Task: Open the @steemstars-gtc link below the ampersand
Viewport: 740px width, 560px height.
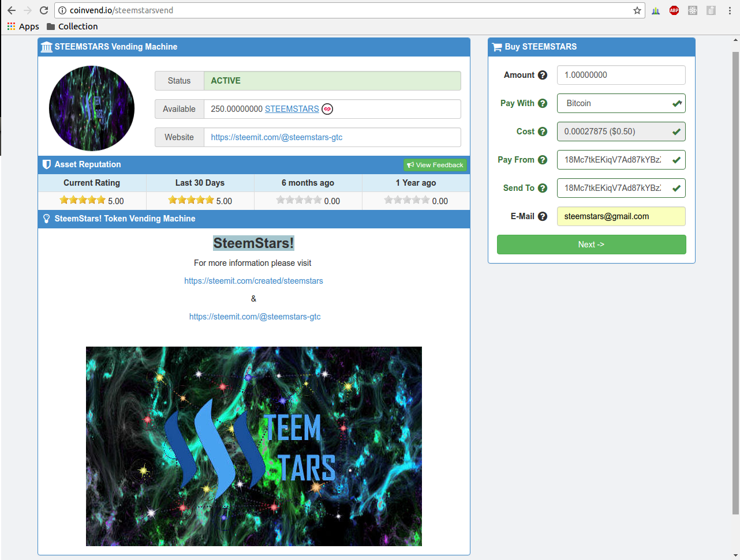Action: coord(255,317)
